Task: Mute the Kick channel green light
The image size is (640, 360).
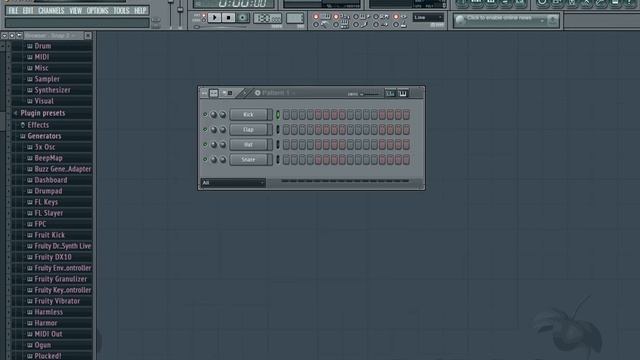Action: click(205, 115)
